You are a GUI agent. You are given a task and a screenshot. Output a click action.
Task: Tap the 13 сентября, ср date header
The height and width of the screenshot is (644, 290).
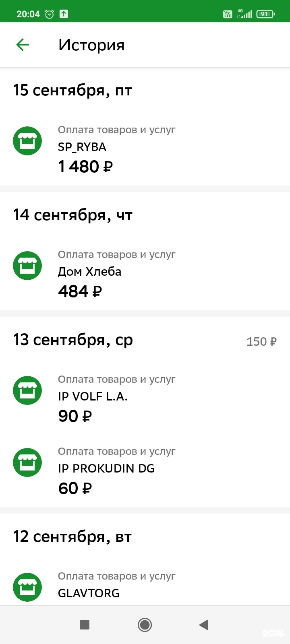(73, 340)
